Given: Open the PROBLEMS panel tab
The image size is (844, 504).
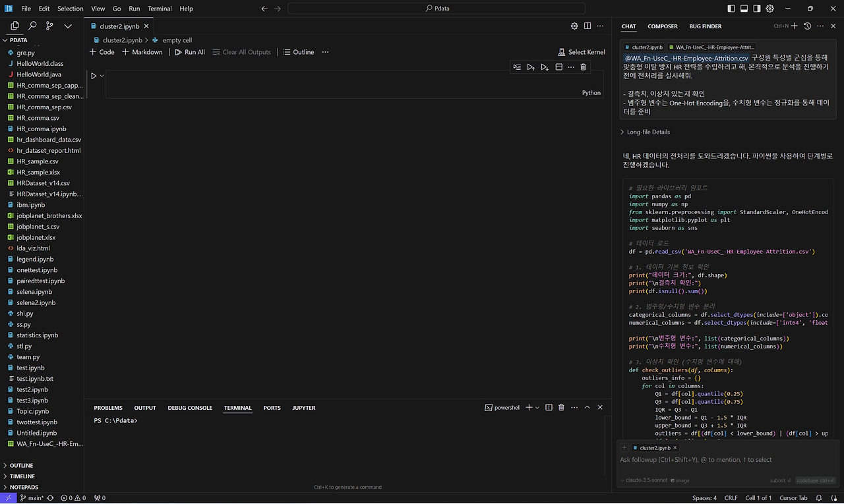Looking at the screenshot, I should (108, 408).
